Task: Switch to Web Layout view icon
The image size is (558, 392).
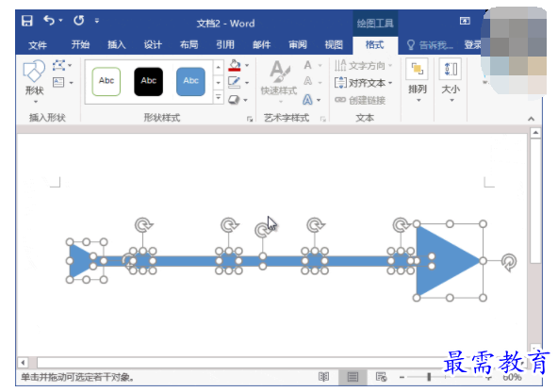Action: tap(381, 377)
